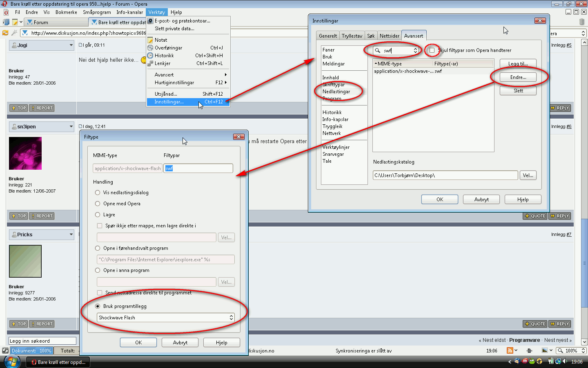Open the dropdown arrow next to the note icon
This screenshot has width=588, height=368.
point(21,22)
